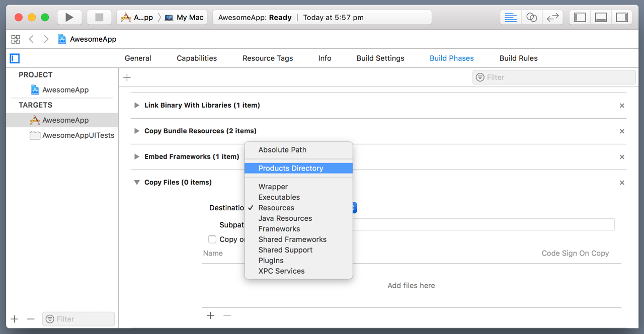Enable Copy only when installing checkbox
The image size is (644, 334).
click(x=212, y=239)
